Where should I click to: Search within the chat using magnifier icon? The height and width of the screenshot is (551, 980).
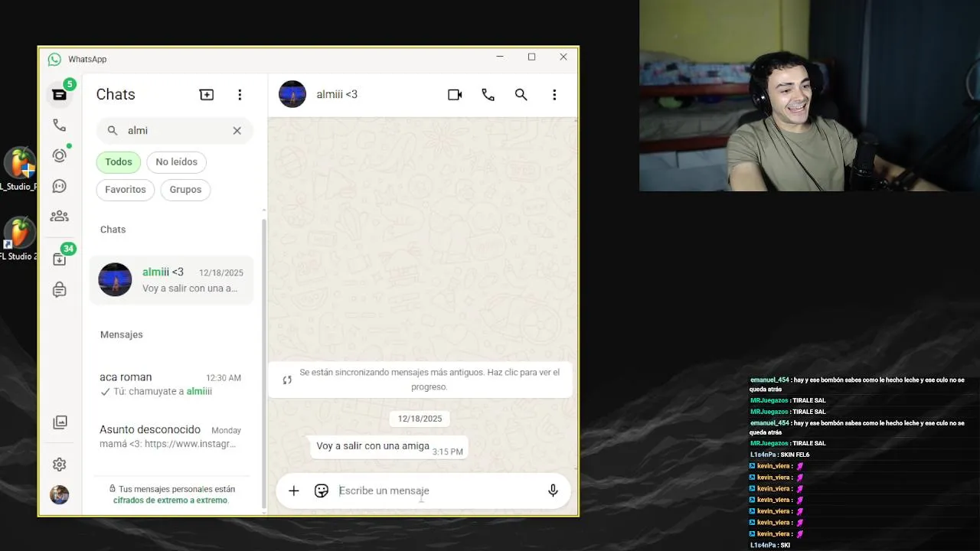[521, 95]
